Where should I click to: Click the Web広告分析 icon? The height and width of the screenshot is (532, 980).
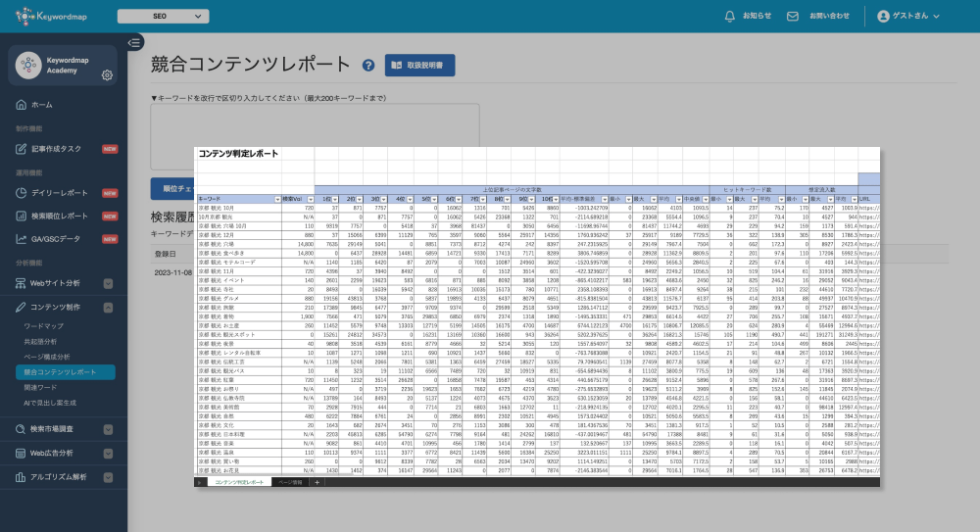pos(22,454)
